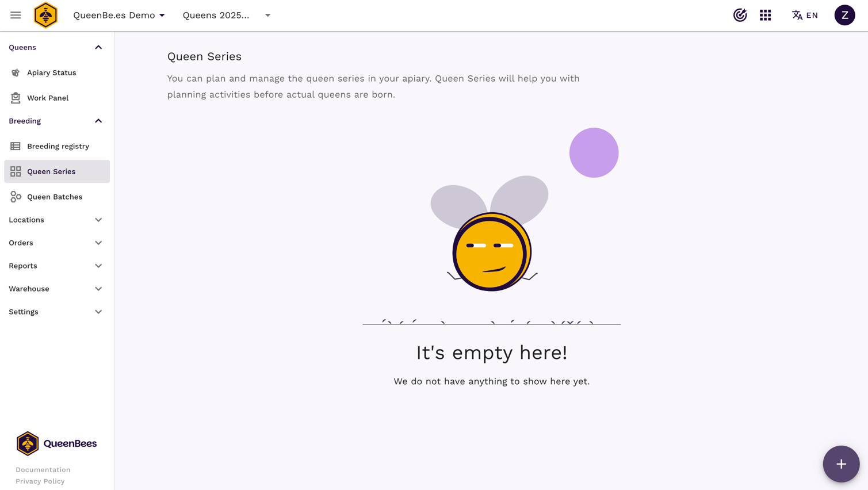Click the Apiary Status bee icon
Viewport: 868px width, 490px height.
click(16, 73)
